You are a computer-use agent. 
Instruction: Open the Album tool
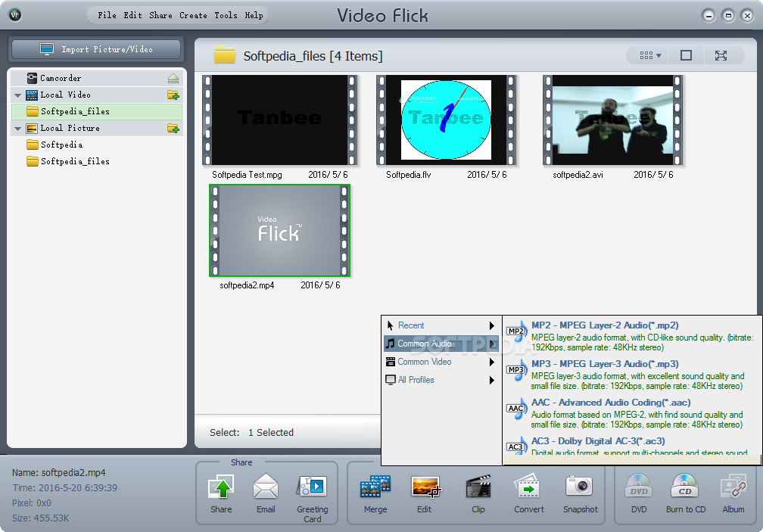733,487
